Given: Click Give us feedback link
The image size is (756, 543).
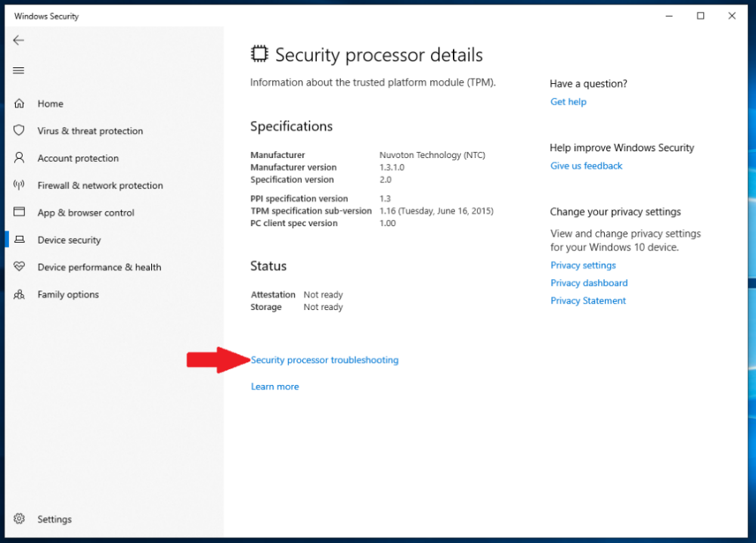Looking at the screenshot, I should click(587, 166).
